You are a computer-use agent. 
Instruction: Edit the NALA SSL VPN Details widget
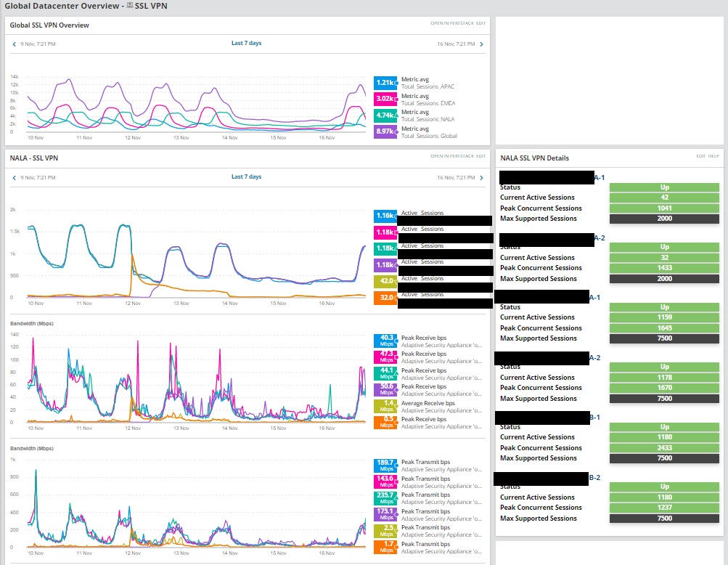click(700, 156)
